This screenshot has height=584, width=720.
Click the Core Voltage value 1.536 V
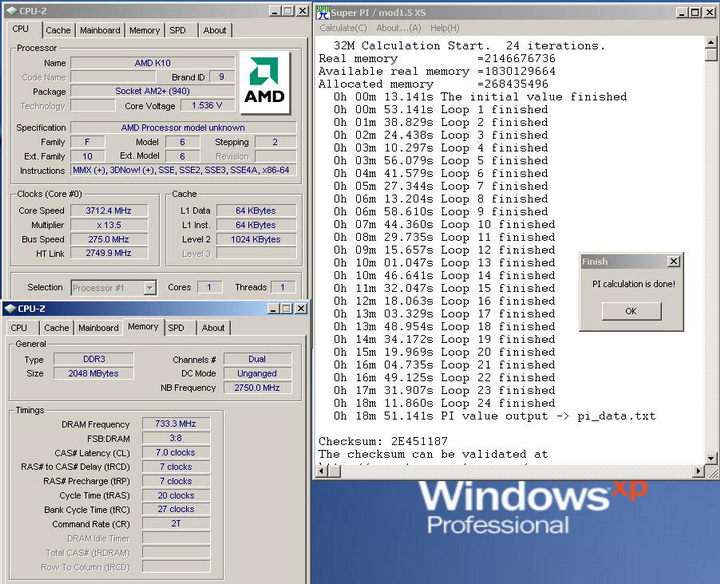click(207, 106)
